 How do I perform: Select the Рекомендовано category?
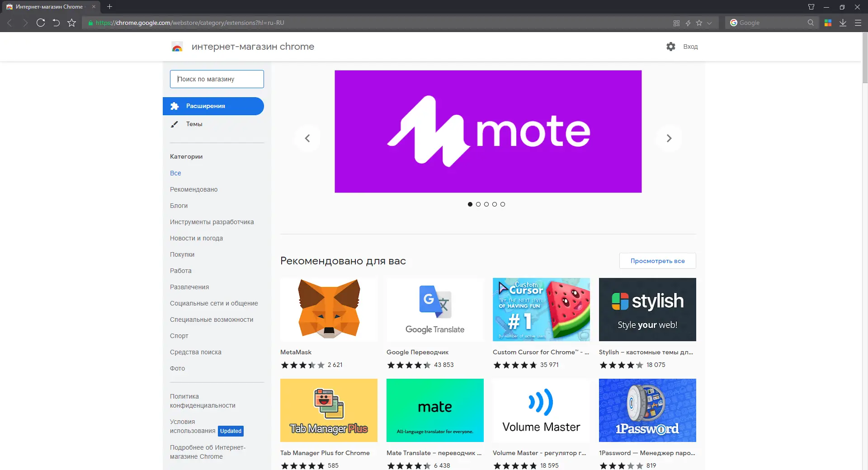pyautogui.click(x=193, y=189)
